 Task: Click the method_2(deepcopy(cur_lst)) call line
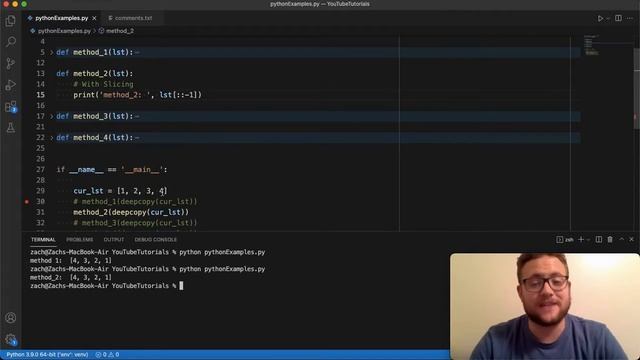tap(131, 212)
